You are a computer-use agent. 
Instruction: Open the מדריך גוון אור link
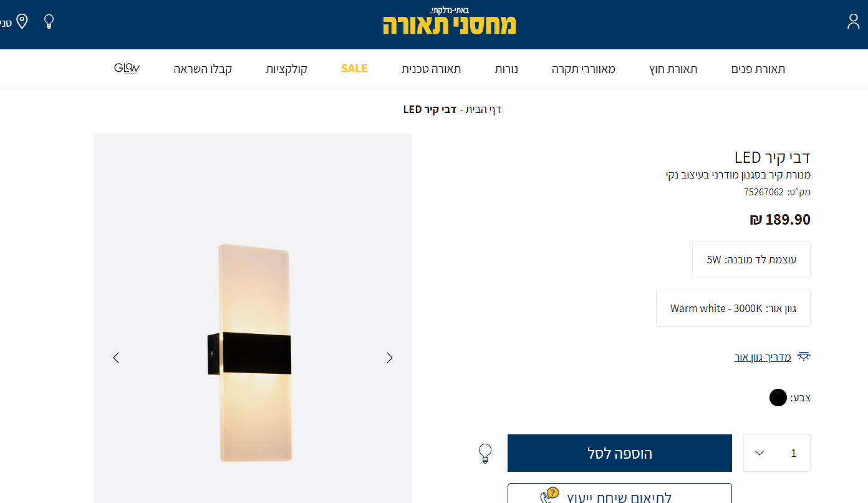pos(763,357)
